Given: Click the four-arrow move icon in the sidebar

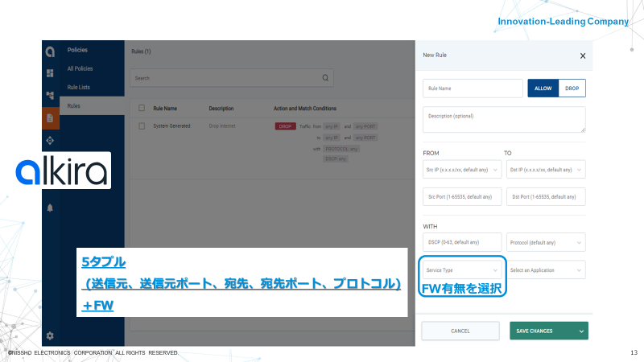Looking at the screenshot, I should pos(50,141).
